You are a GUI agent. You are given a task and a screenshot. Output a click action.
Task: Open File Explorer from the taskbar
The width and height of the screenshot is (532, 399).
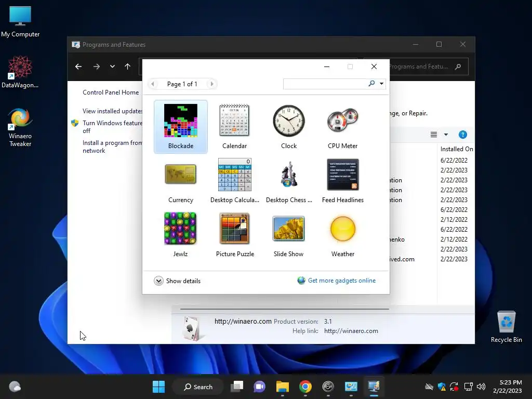(x=282, y=387)
